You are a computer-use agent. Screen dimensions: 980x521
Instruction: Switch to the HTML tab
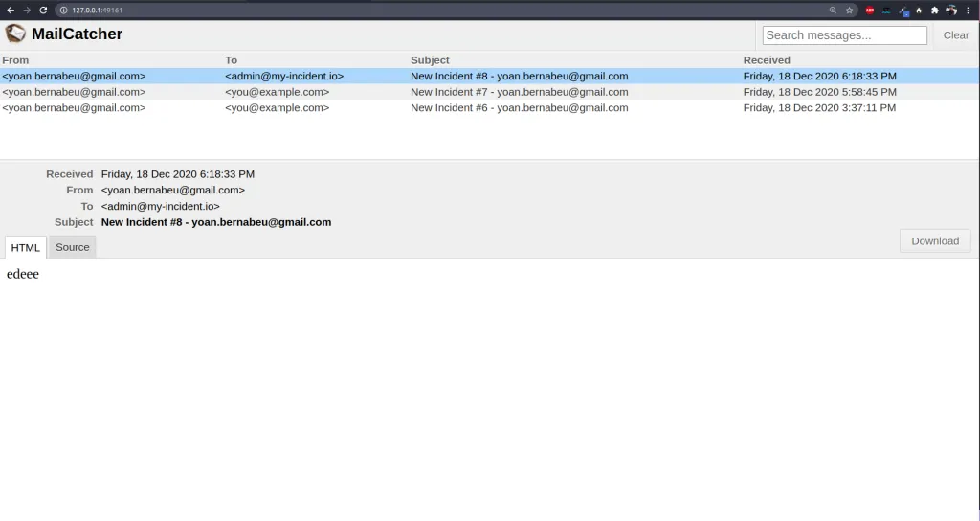(x=26, y=247)
